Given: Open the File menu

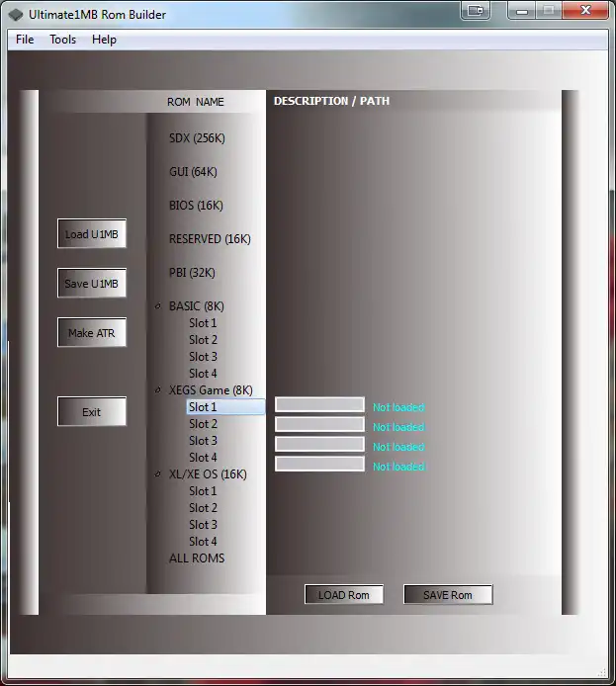Looking at the screenshot, I should click(25, 40).
